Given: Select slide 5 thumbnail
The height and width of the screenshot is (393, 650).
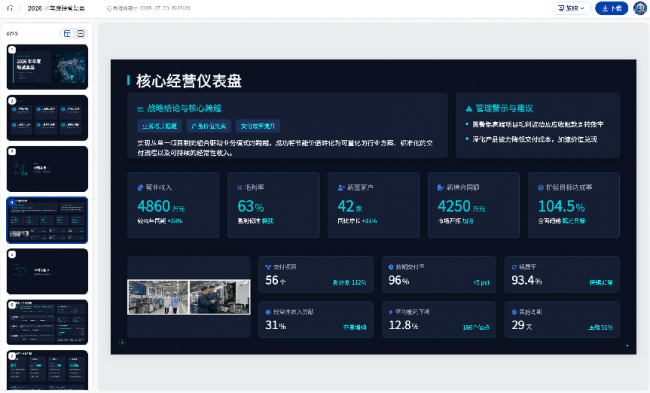Looking at the screenshot, I should (47, 271).
